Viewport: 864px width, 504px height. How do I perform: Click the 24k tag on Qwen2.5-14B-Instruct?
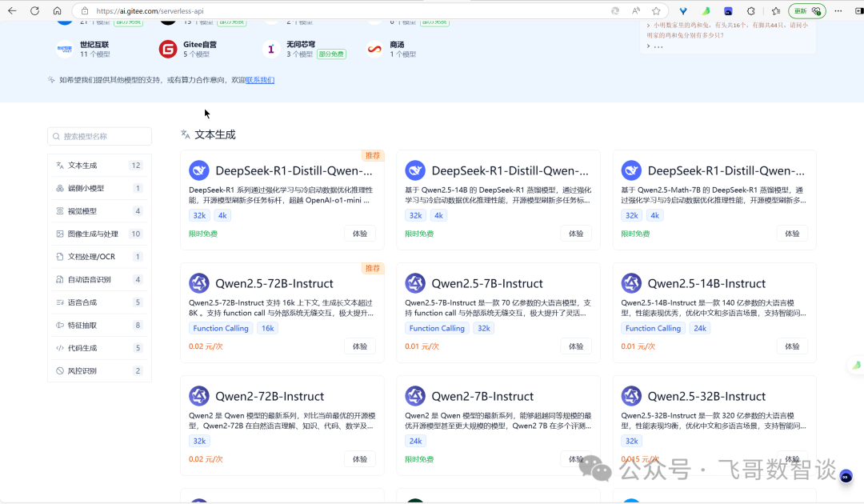point(700,328)
